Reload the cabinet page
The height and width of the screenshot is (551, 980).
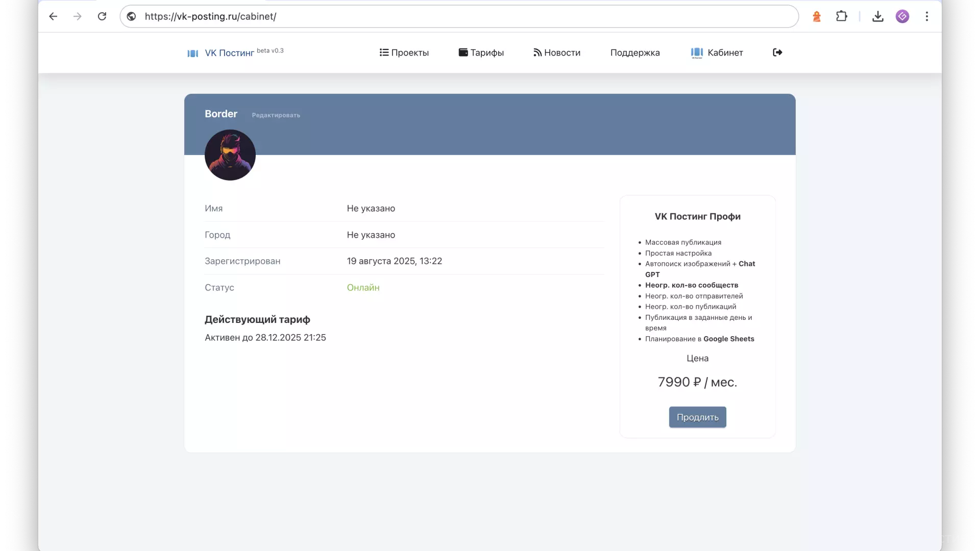click(x=102, y=16)
